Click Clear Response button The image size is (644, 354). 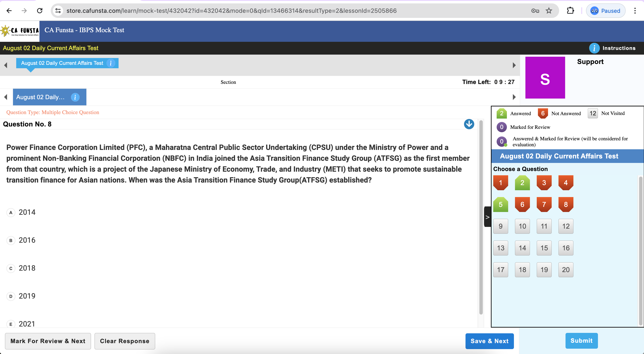pyautogui.click(x=125, y=341)
